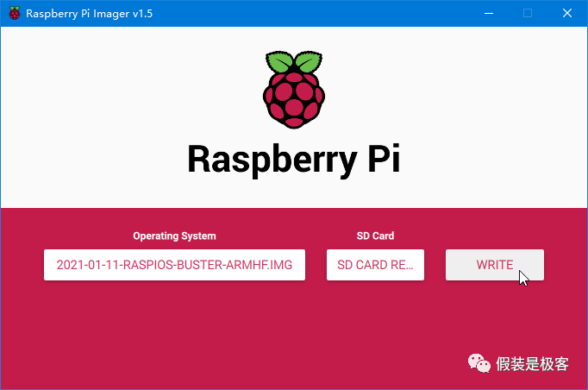This screenshot has width=588, height=390.
Task: Click the WRITE button
Action: [x=495, y=265]
